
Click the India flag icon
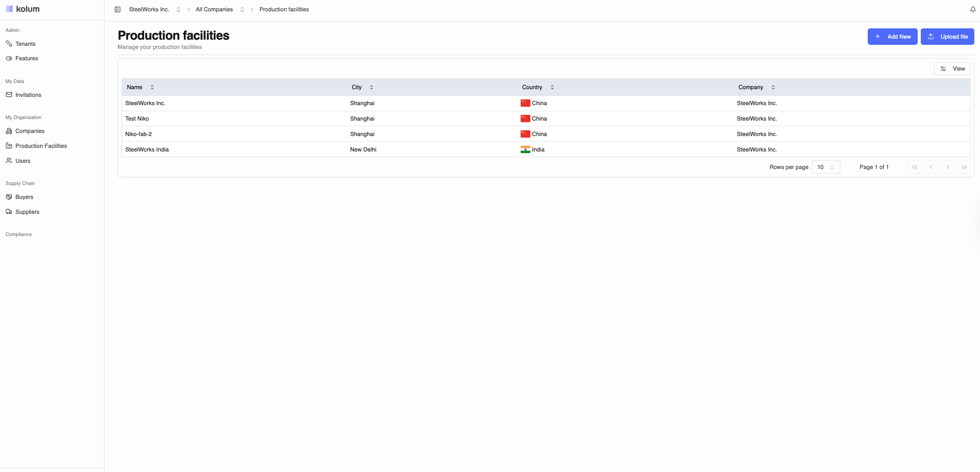(x=525, y=149)
